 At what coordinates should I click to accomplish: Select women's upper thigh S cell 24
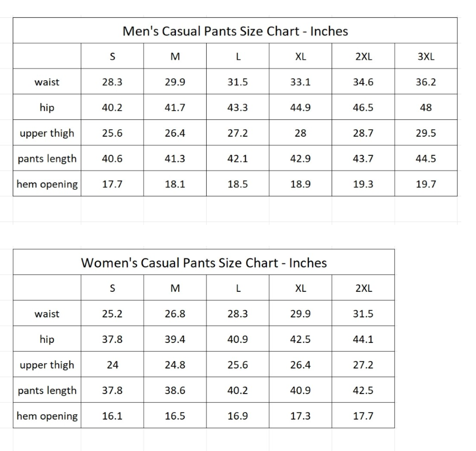click(112, 365)
